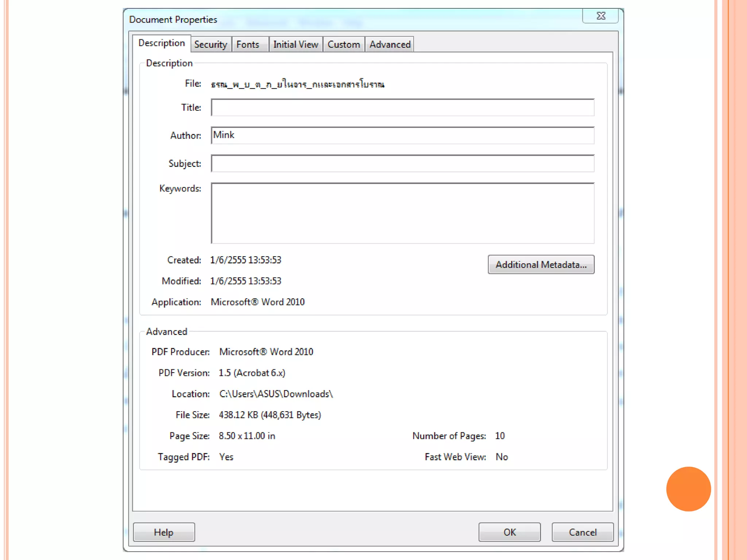Switch to the Security tab
The height and width of the screenshot is (560, 747).
coord(210,44)
